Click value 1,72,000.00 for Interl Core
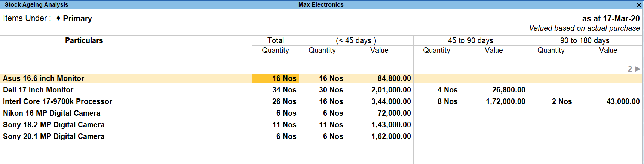This screenshot has width=644, height=164. pos(506,101)
